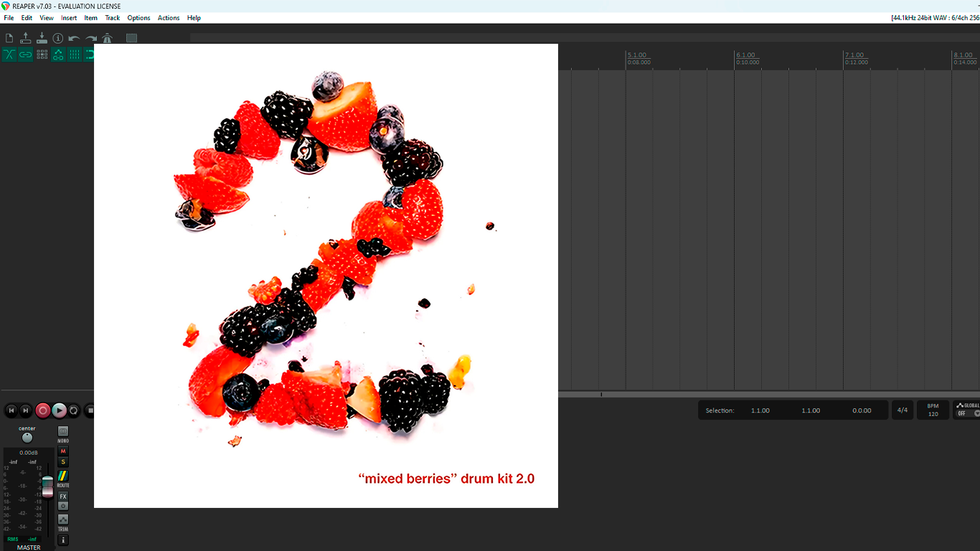This screenshot has height=551, width=980.
Task: Mute the master track
Action: tap(63, 451)
